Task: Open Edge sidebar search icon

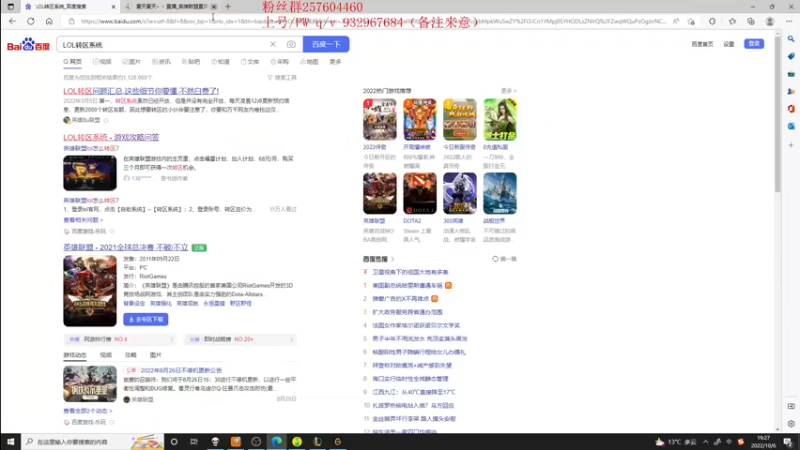Action: tap(791, 39)
